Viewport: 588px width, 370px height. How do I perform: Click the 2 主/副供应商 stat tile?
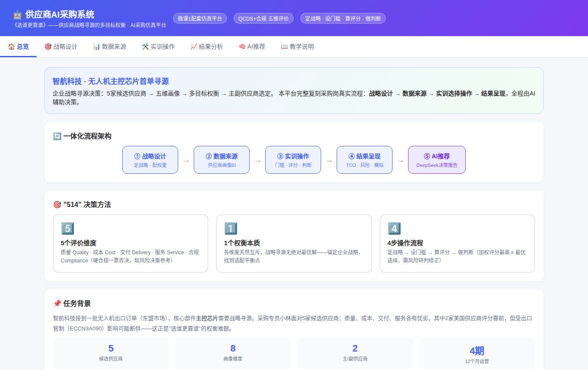pyautogui.click(x=355, y=353)
